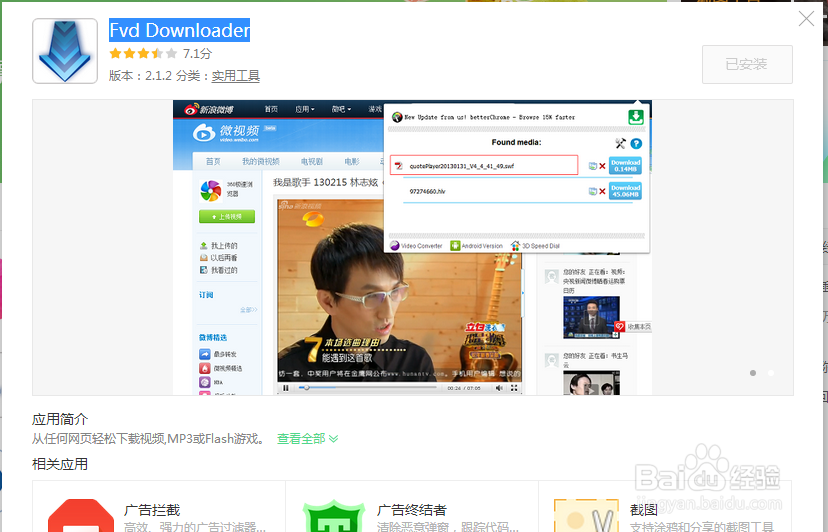The width and height of the screenshot is (828, 532).
Task: Select the first screenshot carousel dot
Action: point(753,373)
